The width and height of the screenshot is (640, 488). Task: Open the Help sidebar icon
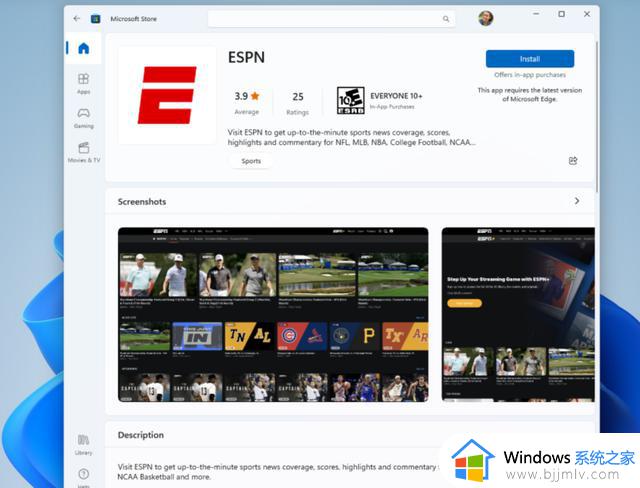pos(83,476)
